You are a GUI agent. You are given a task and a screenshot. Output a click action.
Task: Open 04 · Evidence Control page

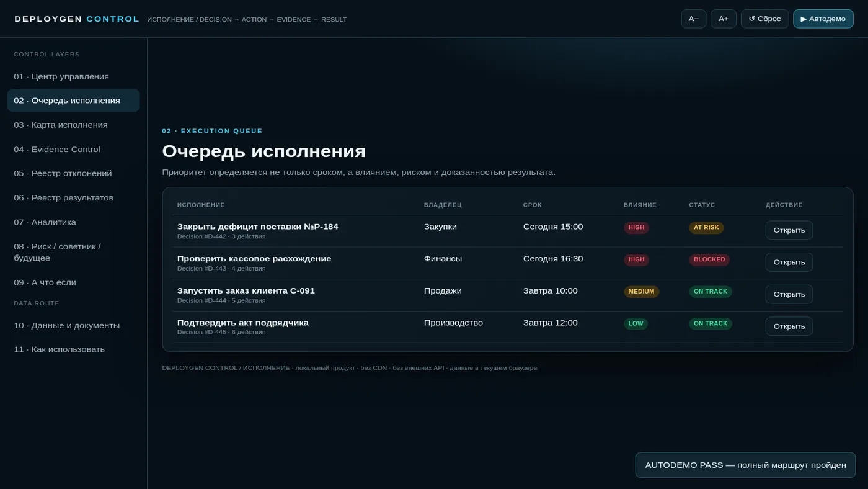73,149
